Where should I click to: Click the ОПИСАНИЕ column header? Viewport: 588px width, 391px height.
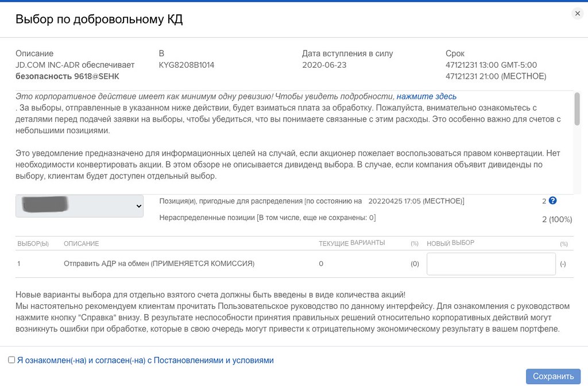[82, 243]
